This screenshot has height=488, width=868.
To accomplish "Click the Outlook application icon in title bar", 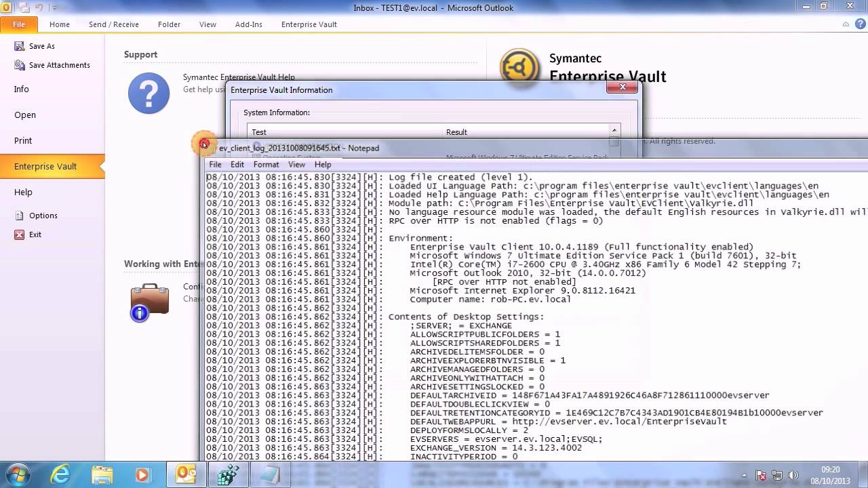I will tap(5, 7).
